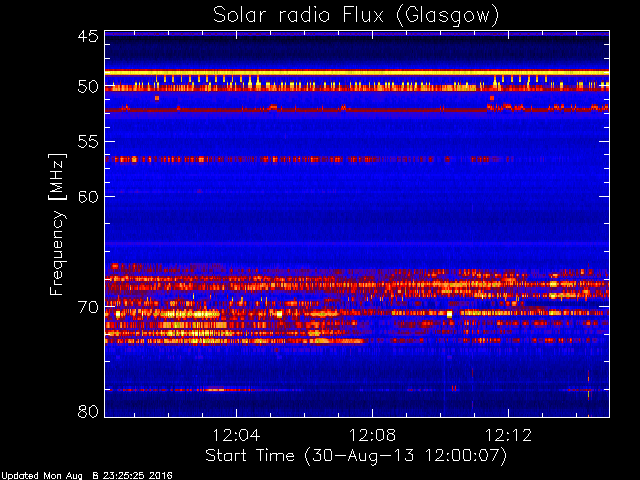Click the 60 frequency tick label

[88, 196]
